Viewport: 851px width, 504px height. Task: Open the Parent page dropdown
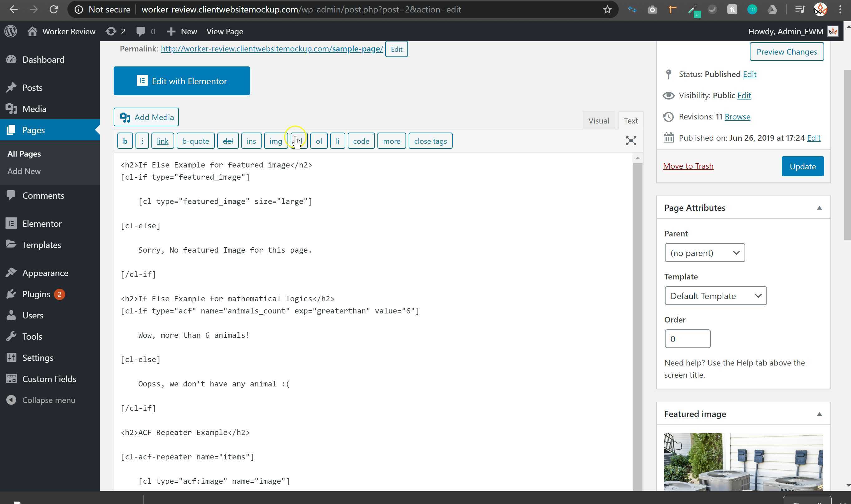[x=704, y=253]
